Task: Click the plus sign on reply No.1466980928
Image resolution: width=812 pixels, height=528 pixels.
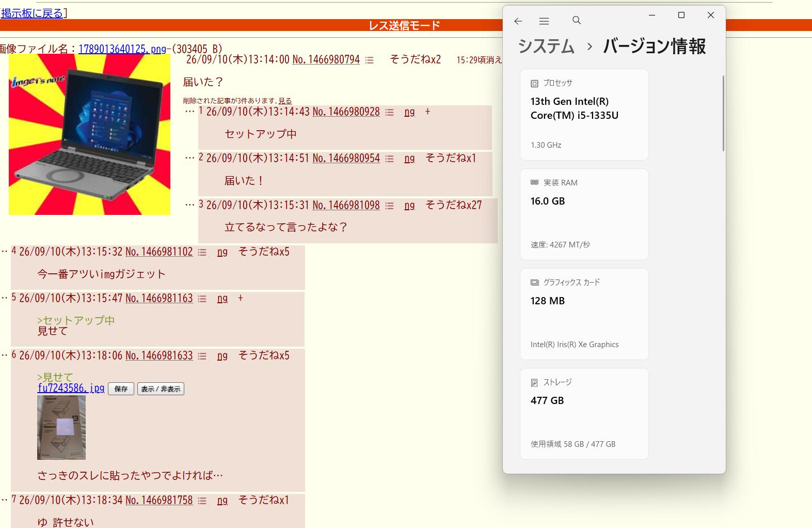Action: [427, 112]
